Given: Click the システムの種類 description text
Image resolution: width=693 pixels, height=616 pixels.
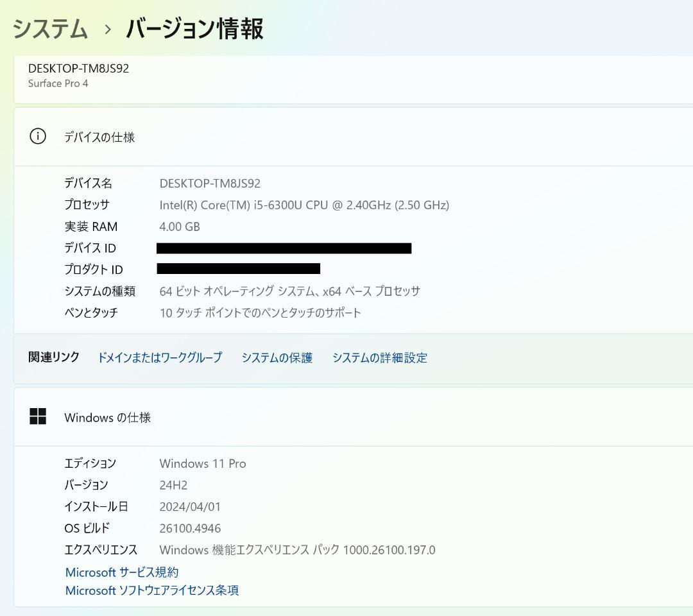Looking at the screenshot, I should pos(290,291).
